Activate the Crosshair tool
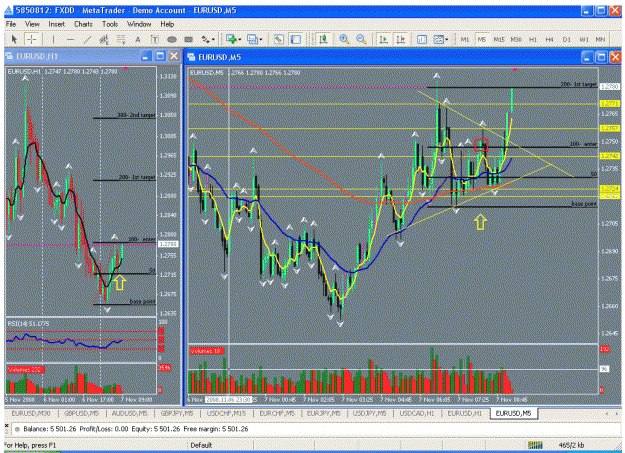This screenshot has width=625, height=453. click(x=31, y=39)
